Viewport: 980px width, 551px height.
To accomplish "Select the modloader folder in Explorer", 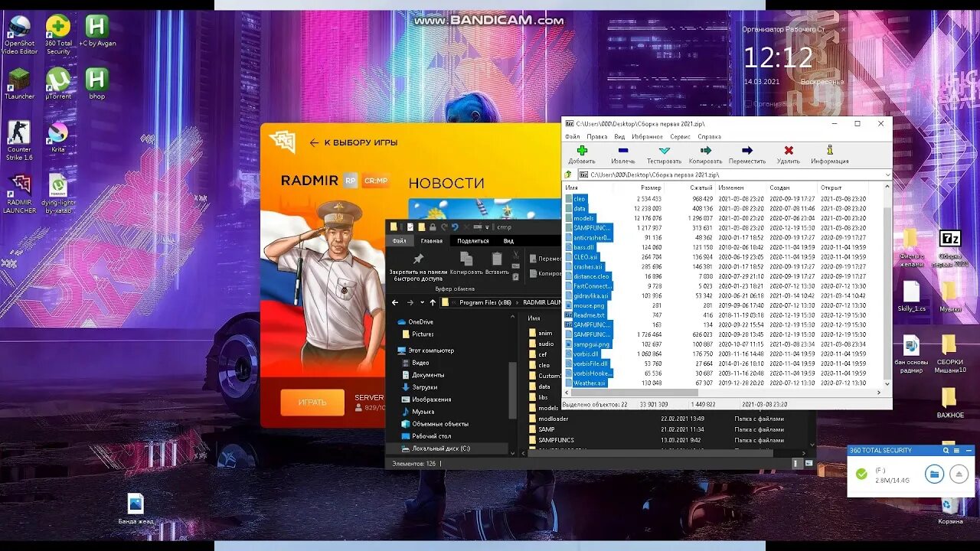I will click(553, 419).
